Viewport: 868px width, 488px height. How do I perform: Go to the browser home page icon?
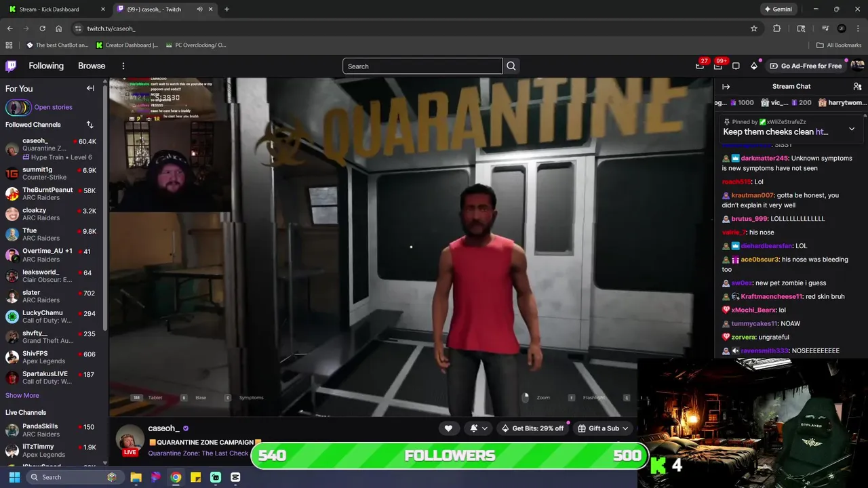coord(58,28)
